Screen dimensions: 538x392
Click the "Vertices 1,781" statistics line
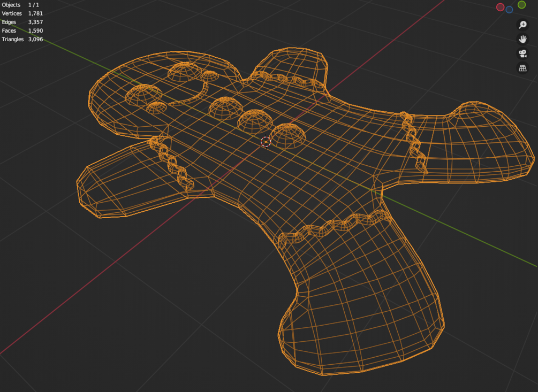click(22, 13)
